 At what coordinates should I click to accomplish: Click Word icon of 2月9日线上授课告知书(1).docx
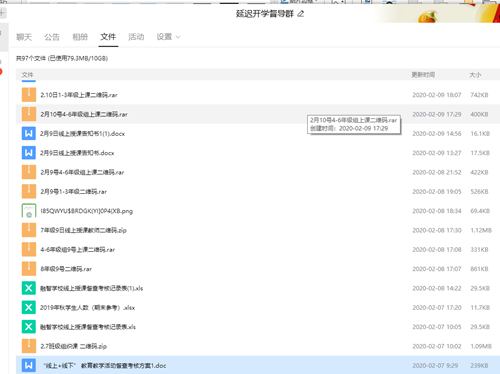29,133
